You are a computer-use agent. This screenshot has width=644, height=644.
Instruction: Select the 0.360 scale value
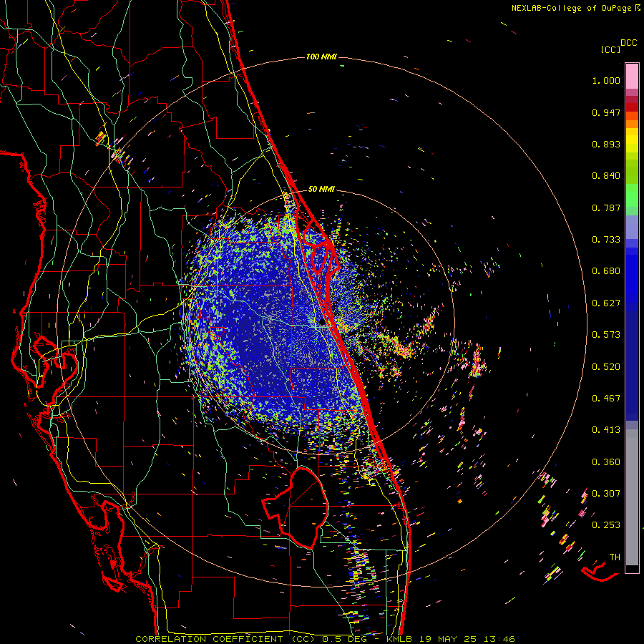(x=606, y=462)
